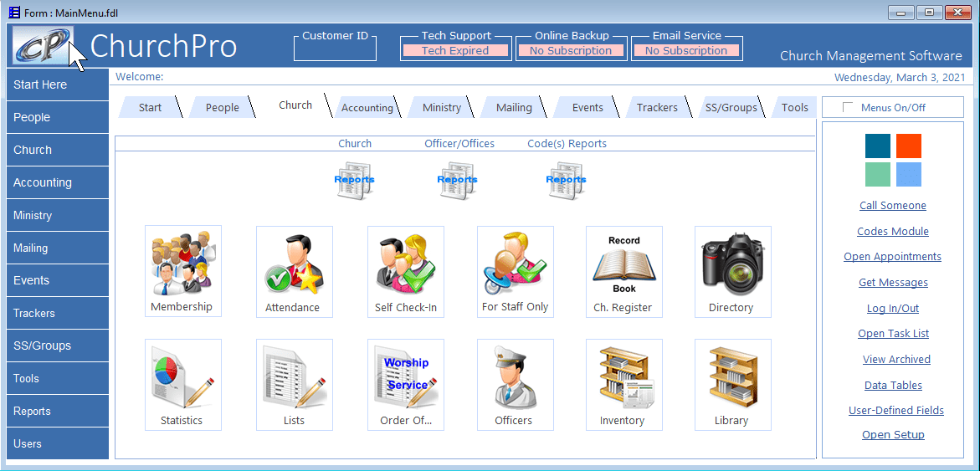
Task: Click the Get Messages link
Action: click(892, 283)
